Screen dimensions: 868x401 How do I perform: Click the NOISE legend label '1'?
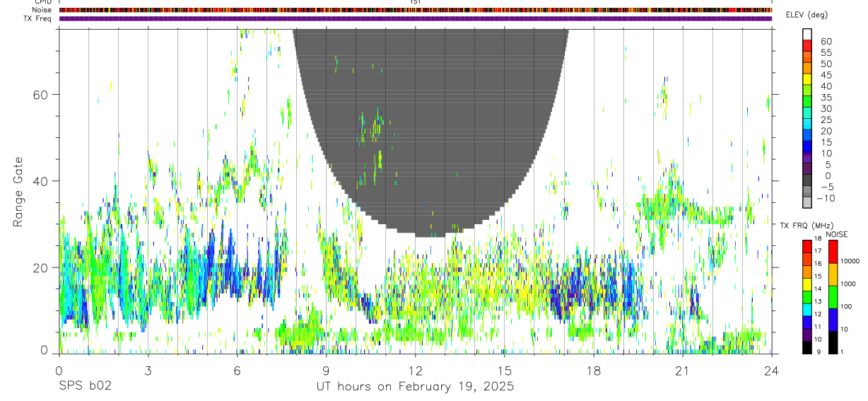tap(843, 352)
